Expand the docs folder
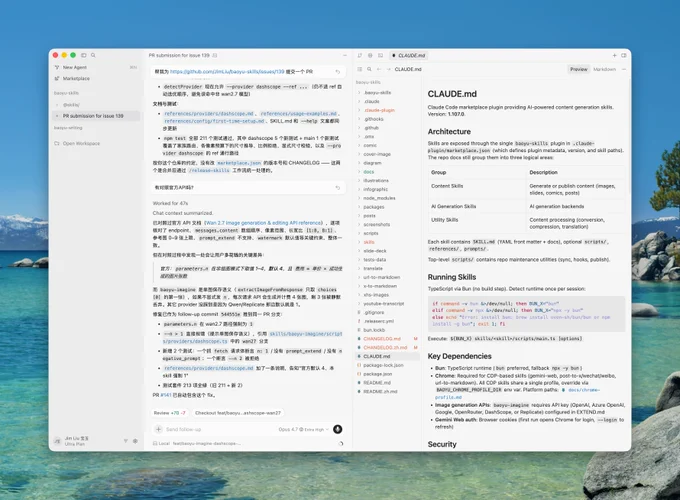 pyautogui.click(x=369, y=172)
